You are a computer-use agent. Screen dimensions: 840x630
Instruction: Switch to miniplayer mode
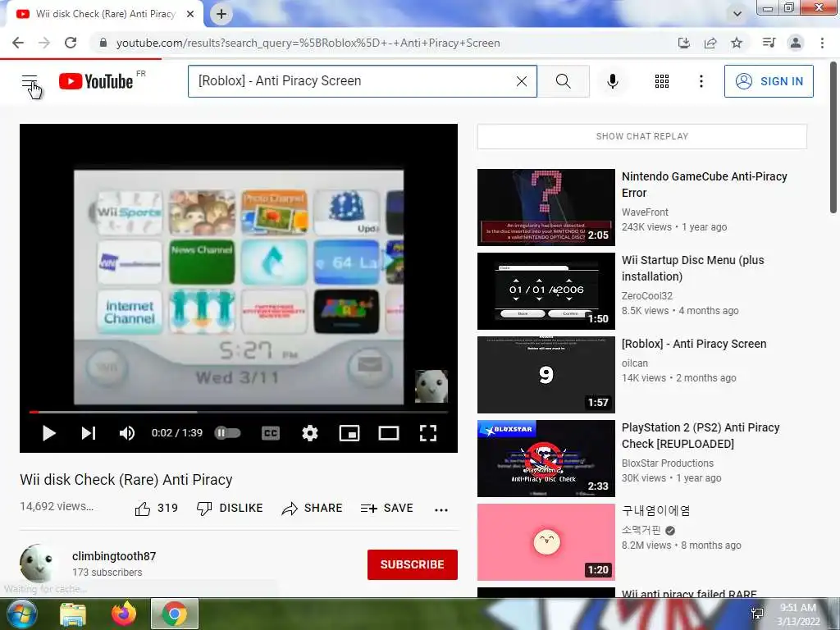[349, 433]
